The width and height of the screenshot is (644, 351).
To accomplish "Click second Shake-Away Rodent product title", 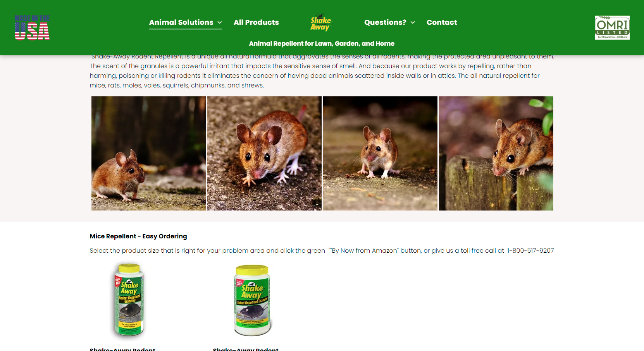I will (246, 349).
